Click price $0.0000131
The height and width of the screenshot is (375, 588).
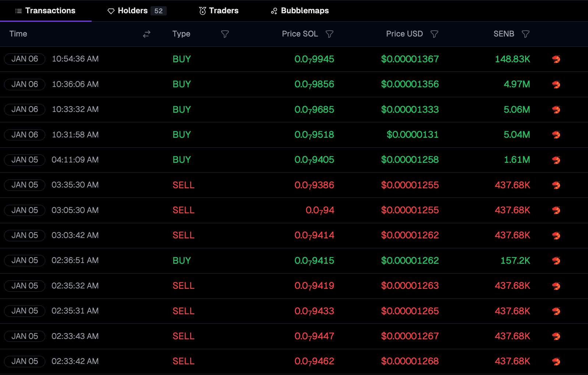[412, 135]
